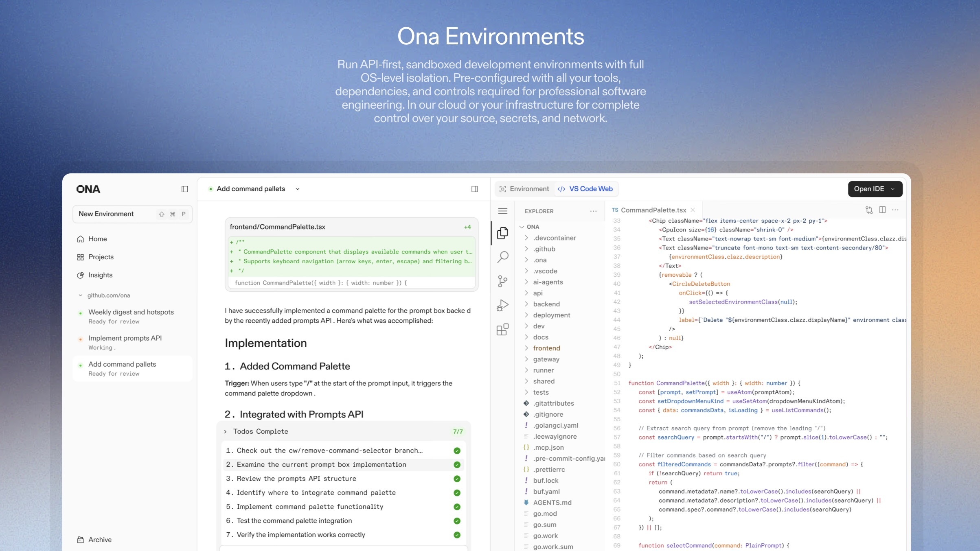Open the Insights page in sidebar
This screenshot has height=551, width=980.
(100, 275)
